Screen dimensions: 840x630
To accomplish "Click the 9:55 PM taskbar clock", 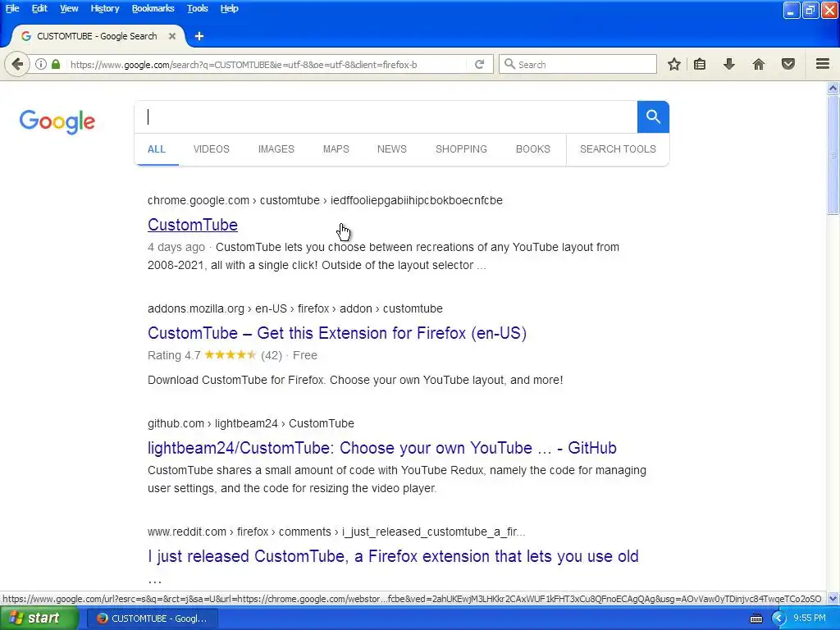I will point(810,619).
